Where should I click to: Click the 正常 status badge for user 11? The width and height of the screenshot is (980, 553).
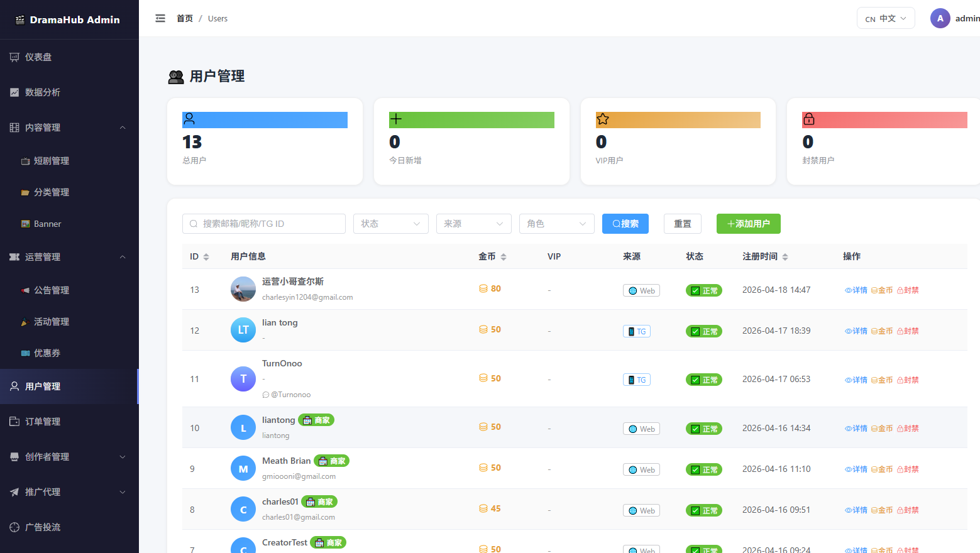point(704,380)
